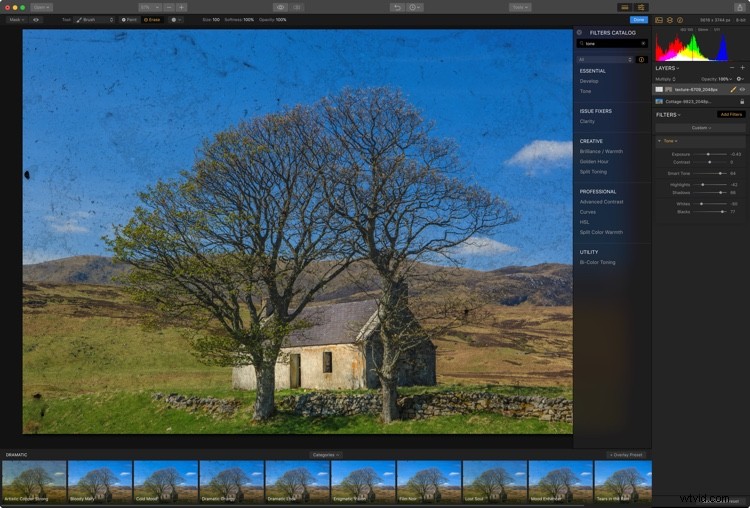Select the Erase brush mode
750x508 pixels.
point(152,20)
